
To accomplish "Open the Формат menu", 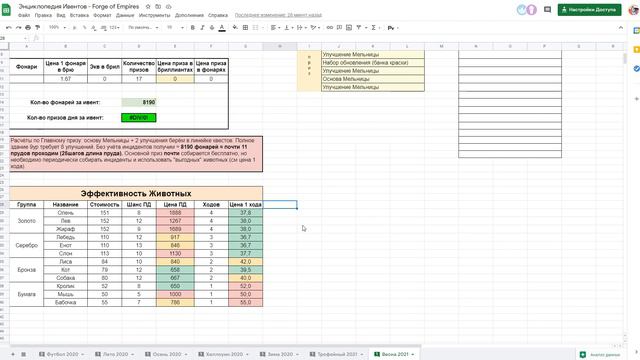I will [102, 15].
